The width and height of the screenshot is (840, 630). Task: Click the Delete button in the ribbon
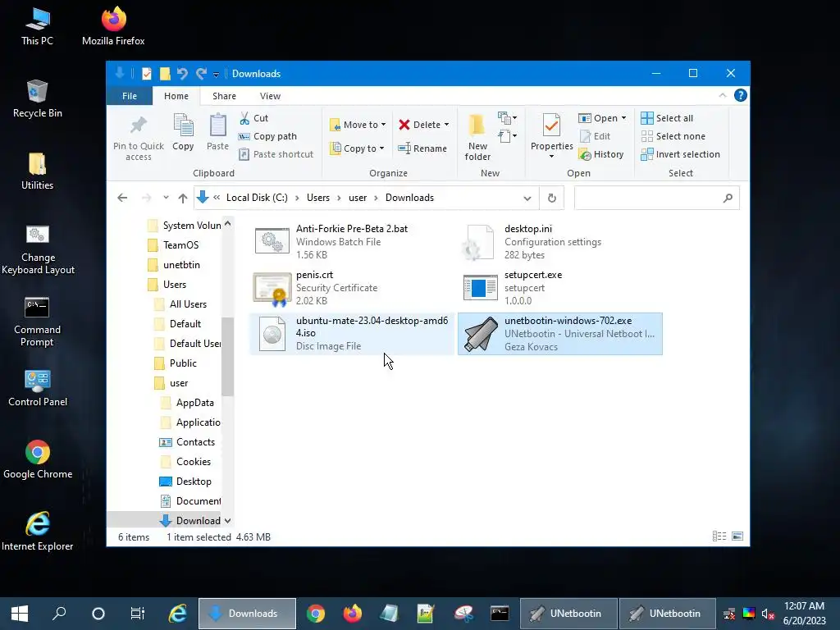click(x=419, y=125)
